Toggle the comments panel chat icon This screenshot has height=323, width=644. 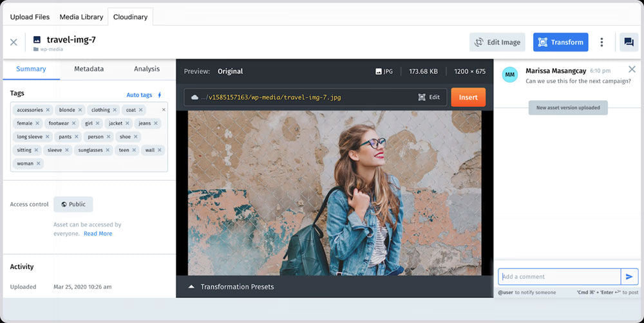(x=629, y=42)
